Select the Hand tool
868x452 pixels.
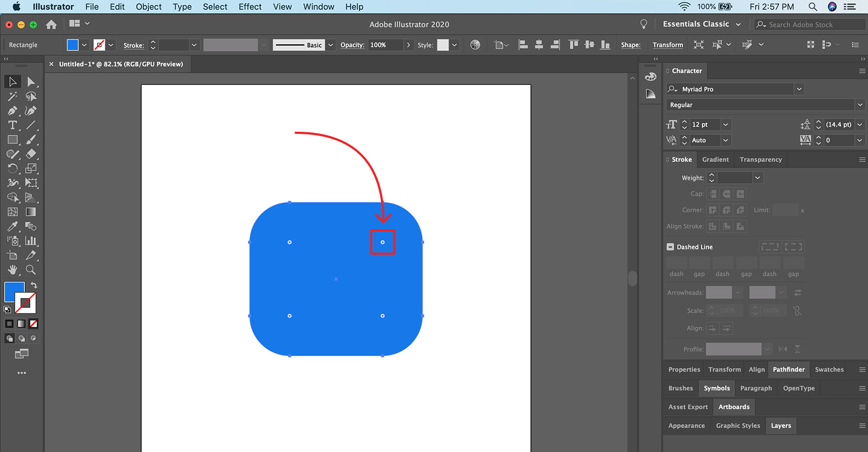12,270
